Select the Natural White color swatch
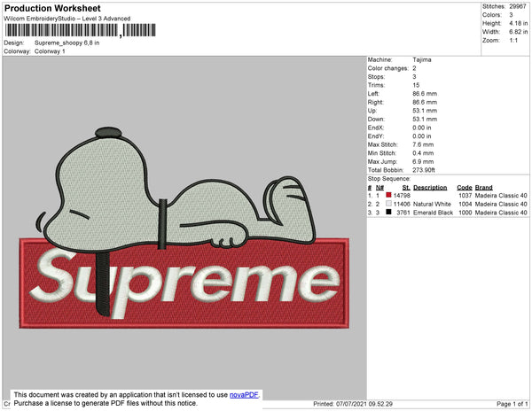Viewport: 532px width, 411px height. click(x=388, y=204)
